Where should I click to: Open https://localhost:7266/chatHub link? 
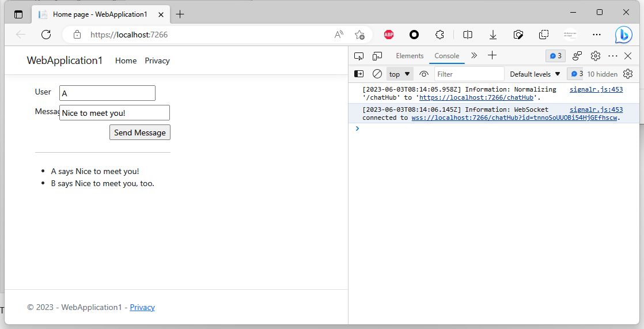(x=476, y=97)
